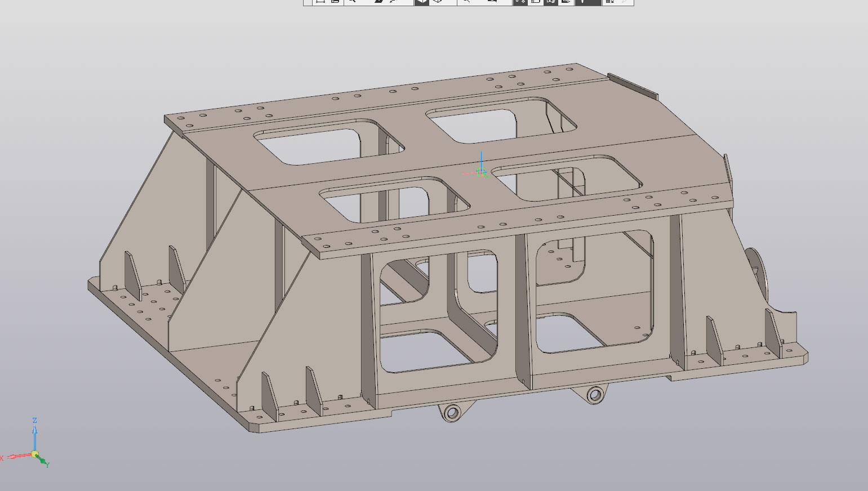Viewport: 868px width, 491px height.
Task: Click the blue Z axis of orientation triad
Action: click(x=35, y=434)
